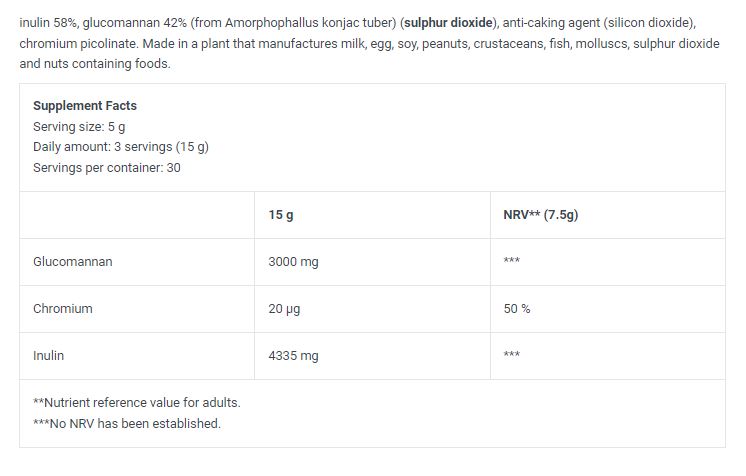Screen dimensions: 746x476
Task: Click the "Serving size: 5 g" line
Action: click(79, 126)
